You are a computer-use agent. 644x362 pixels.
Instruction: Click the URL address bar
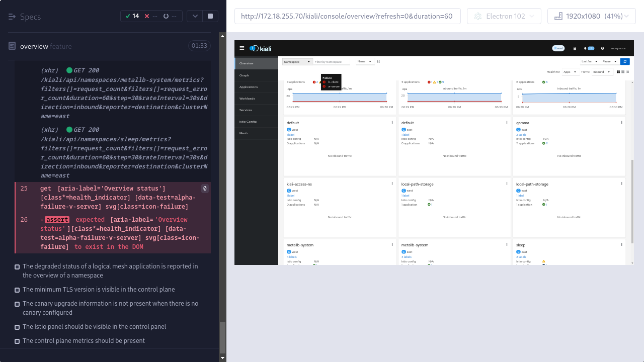pos(347,16)
